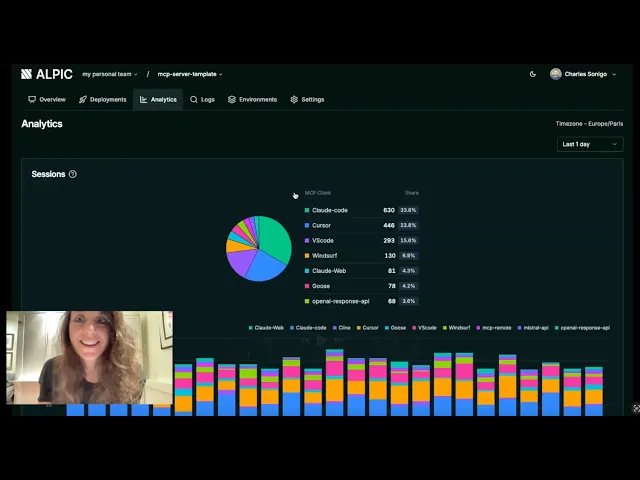The width and height of the screenshot is (640, 480).
Task: Toggle Goose series in chart legend
Action: tap(396, 328)
